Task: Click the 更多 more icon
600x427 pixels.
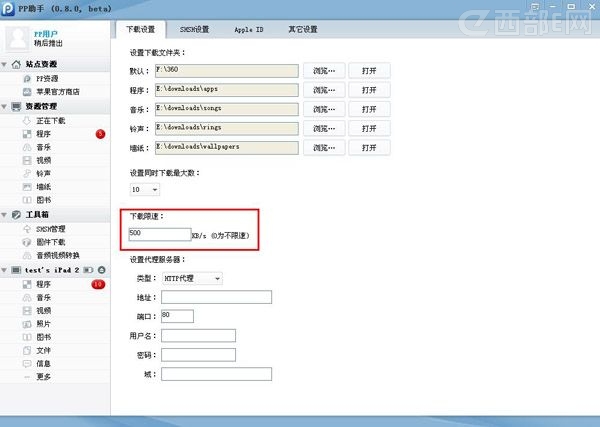Action: coord(27,377)
